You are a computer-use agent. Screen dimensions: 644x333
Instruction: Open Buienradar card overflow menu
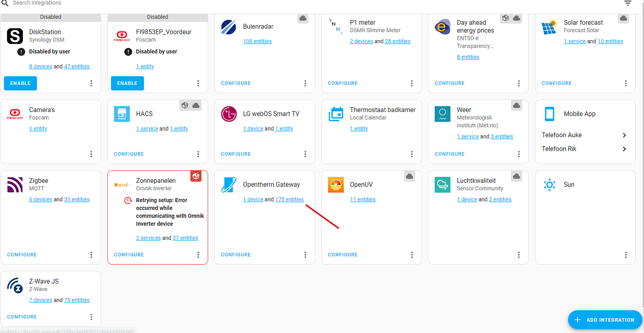tap(305, 83)
